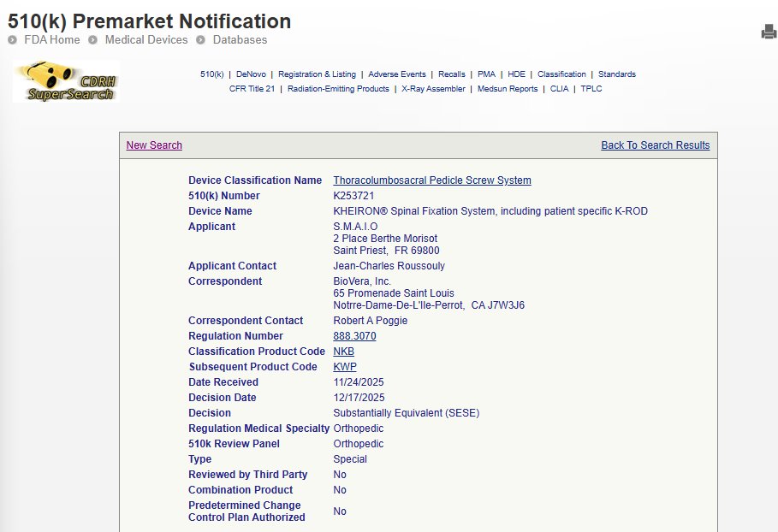
Task: Click decision date 12/17/2025
Action: point(359,398)
